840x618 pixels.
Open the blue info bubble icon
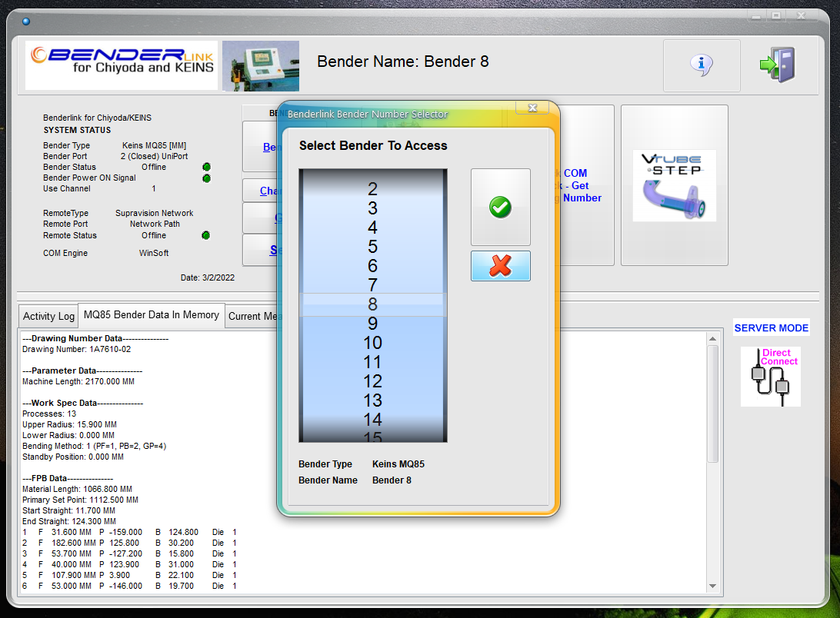tap(701, 65)
